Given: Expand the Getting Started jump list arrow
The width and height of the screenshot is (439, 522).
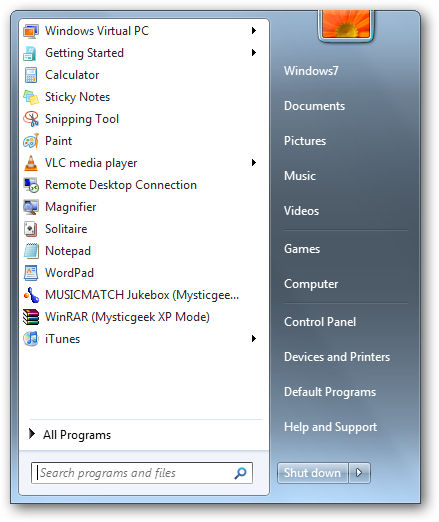Looking at the screenshot, I should [254, 53].
